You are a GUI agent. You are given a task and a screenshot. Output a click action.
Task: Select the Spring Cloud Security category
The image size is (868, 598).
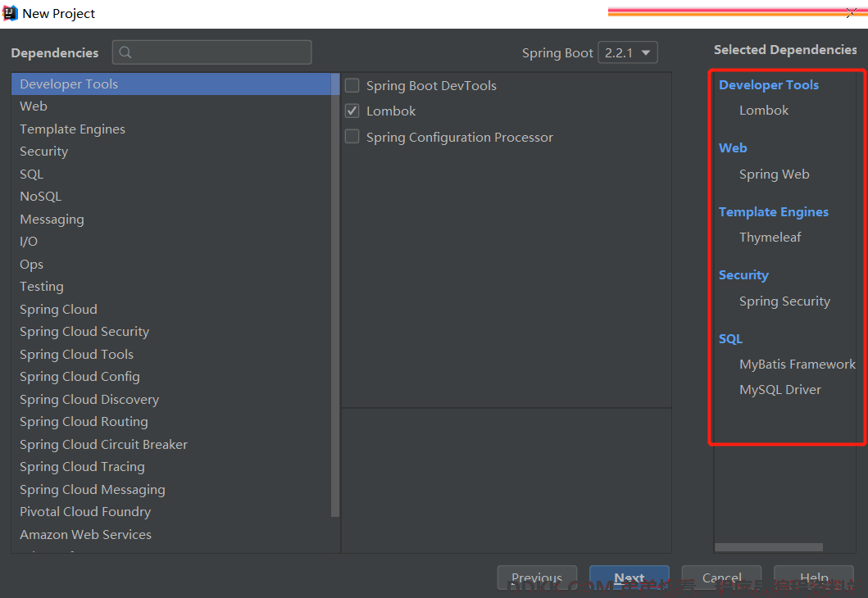click(171, 332)
